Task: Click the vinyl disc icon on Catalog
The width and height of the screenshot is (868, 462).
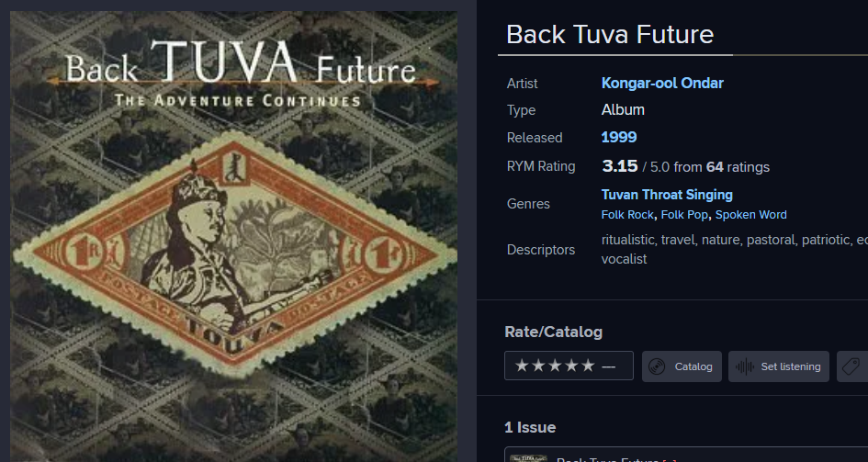Action: click(657, 366)
